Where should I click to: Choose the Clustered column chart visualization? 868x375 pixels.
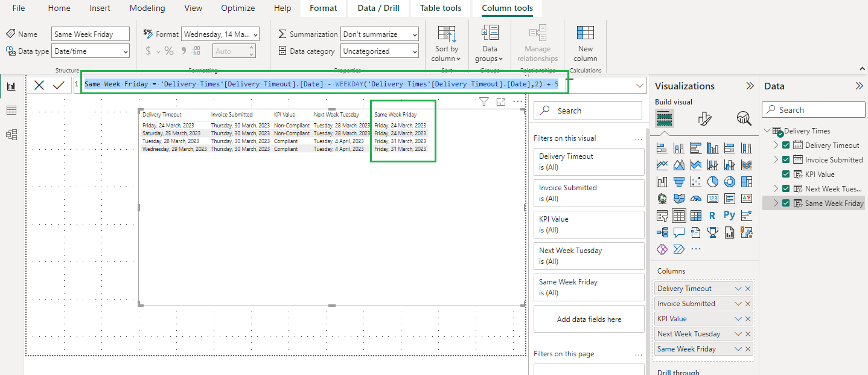[712, 148]
